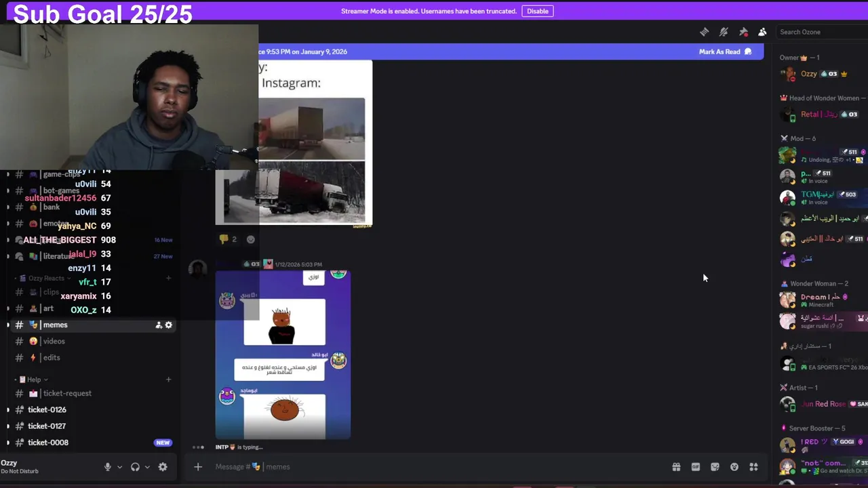Screen dimensions: 868x488
Task: Open member with sugar rush! status
Action: [822, 321]
